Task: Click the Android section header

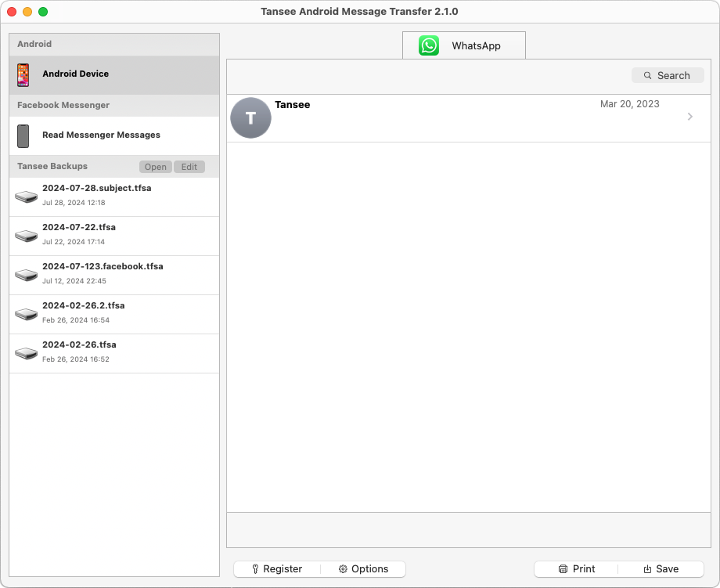Action: (x=34, y=44)
